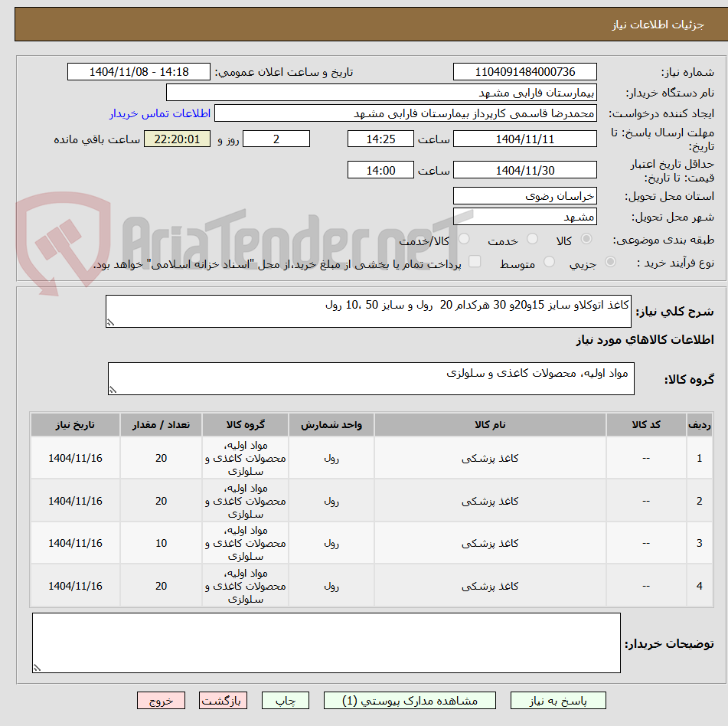Click کاغذ پزشکی in row 1
The width and height of the screenshot is (728, 726).
pos(490,458)
